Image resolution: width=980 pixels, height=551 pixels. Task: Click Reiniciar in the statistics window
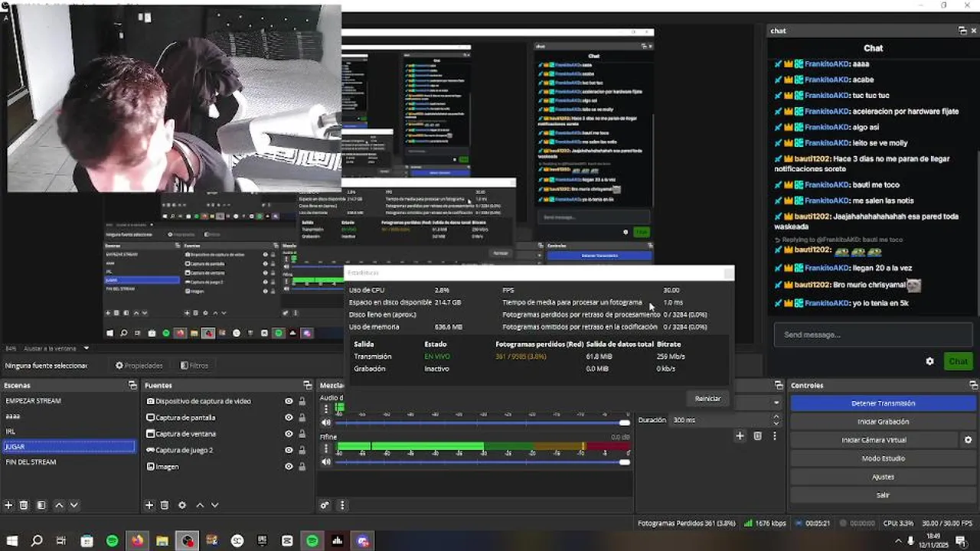point(707,399)
